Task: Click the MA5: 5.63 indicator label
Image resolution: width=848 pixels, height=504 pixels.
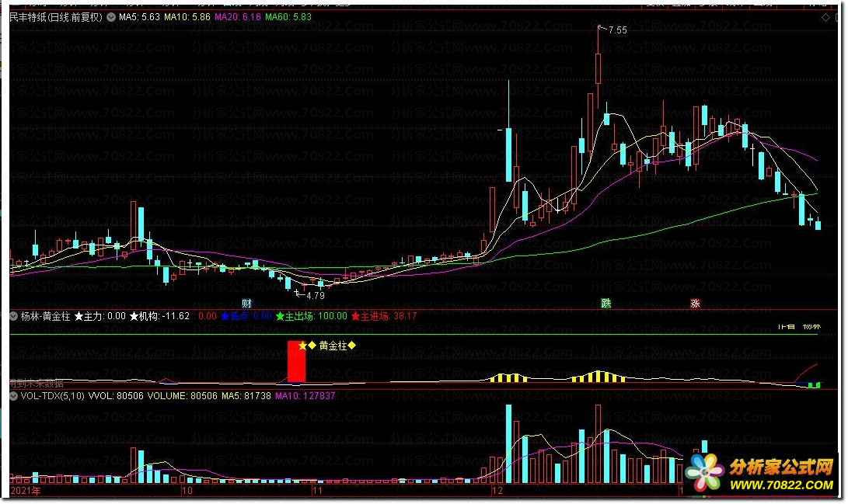Action: (x=140, y=17)
